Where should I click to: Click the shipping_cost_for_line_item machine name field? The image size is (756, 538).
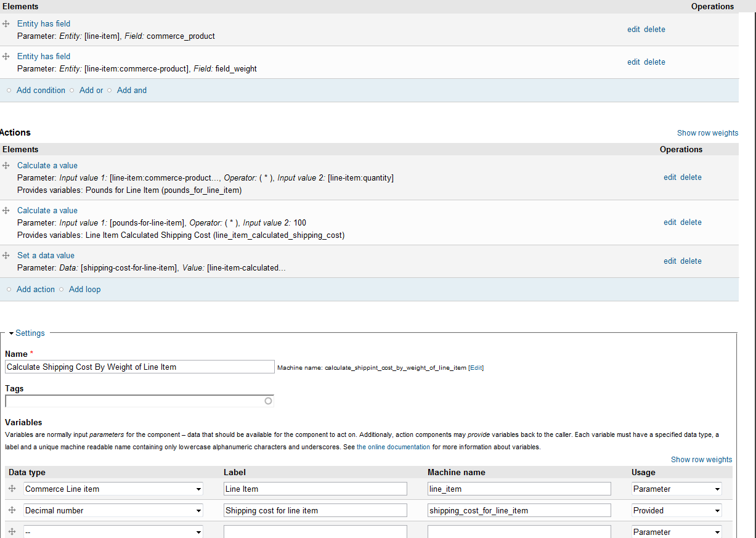(x=519, y=510)
